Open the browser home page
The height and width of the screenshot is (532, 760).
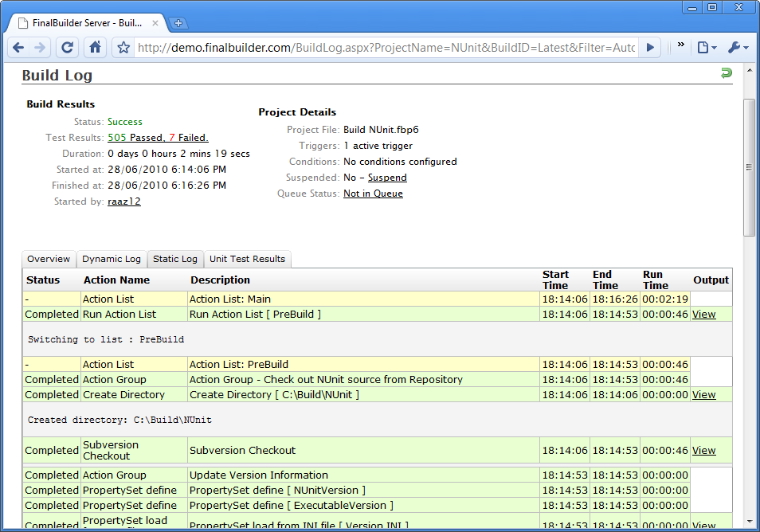pyautogui.click(x=95, y=48)
